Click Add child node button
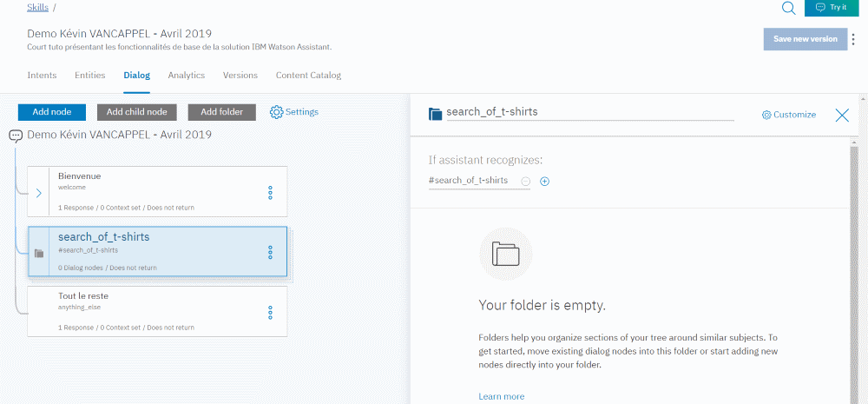The image size is (868, 404). click(137, 112)
